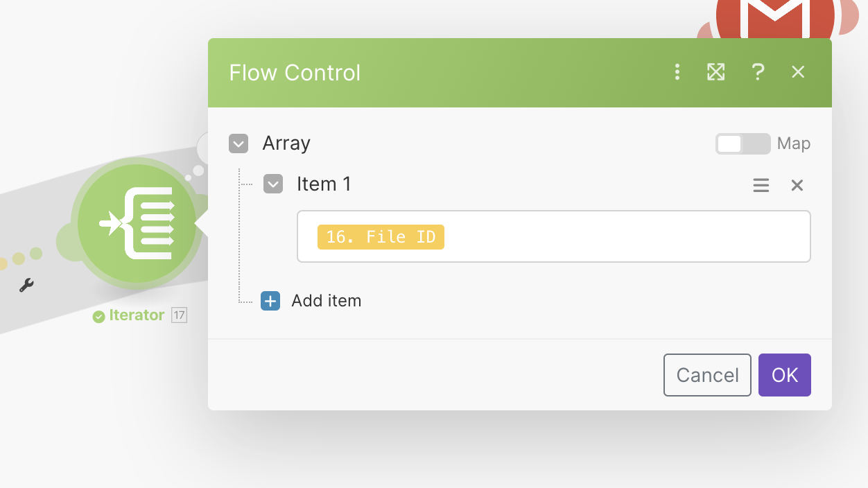The image size is (868, 488).
Task: Expand the Flow Control dialog to full screen
Action: [x=715, y=72]
